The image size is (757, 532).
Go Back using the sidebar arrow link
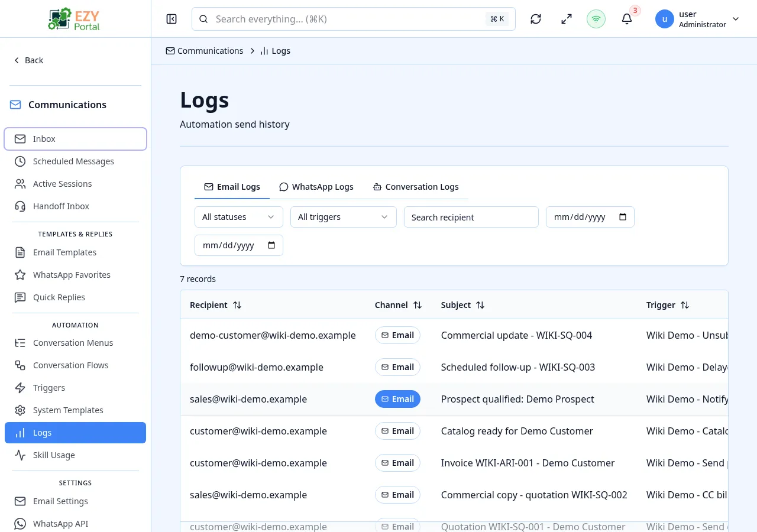click(x=28, y=60)
